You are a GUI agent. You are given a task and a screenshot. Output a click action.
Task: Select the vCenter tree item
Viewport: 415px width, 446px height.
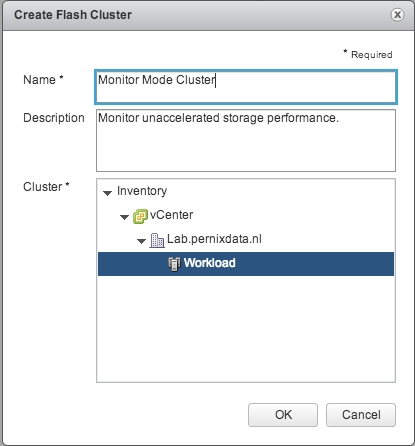tap(171, 215)
